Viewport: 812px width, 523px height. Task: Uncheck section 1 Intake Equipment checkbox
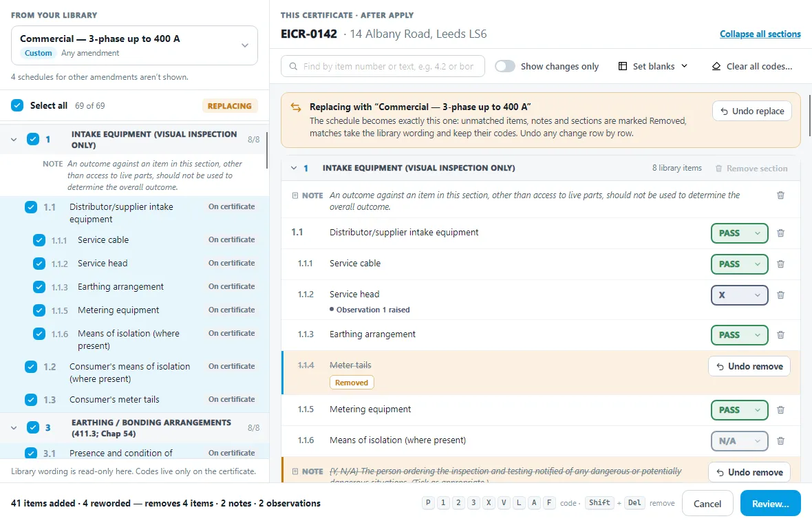coord(32,139)
